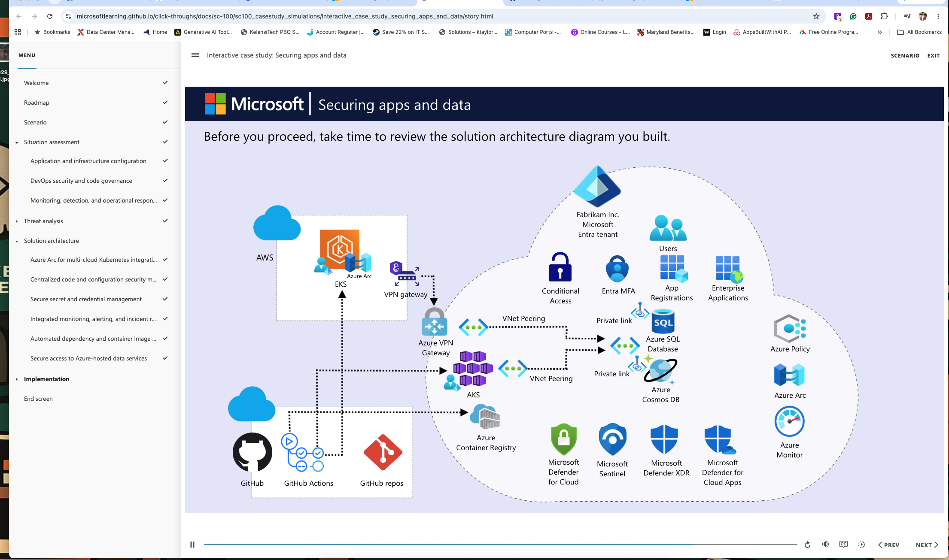Screen dimensions: 949x560
Task: Click the App Registrations icon
Action: tap(674, 269)
